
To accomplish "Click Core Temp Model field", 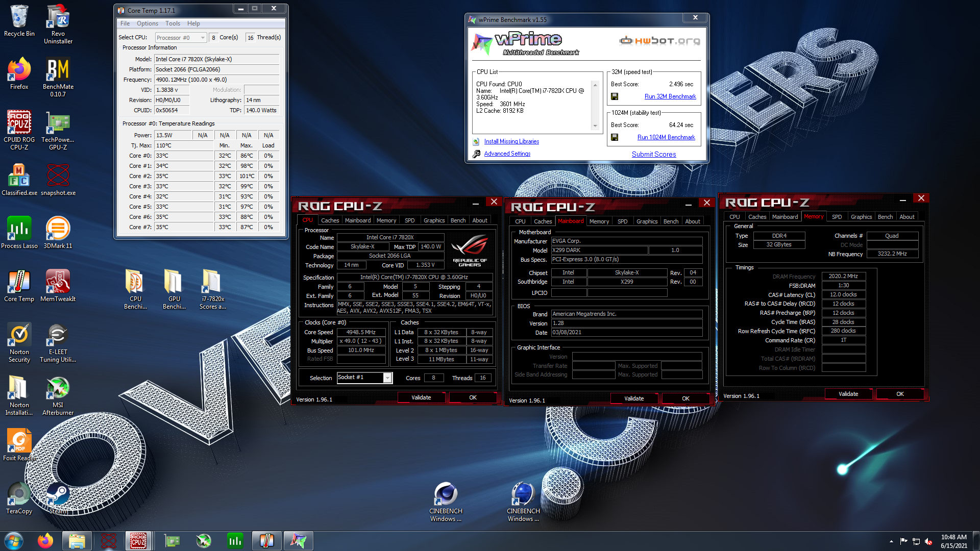I will click(217, 59).
